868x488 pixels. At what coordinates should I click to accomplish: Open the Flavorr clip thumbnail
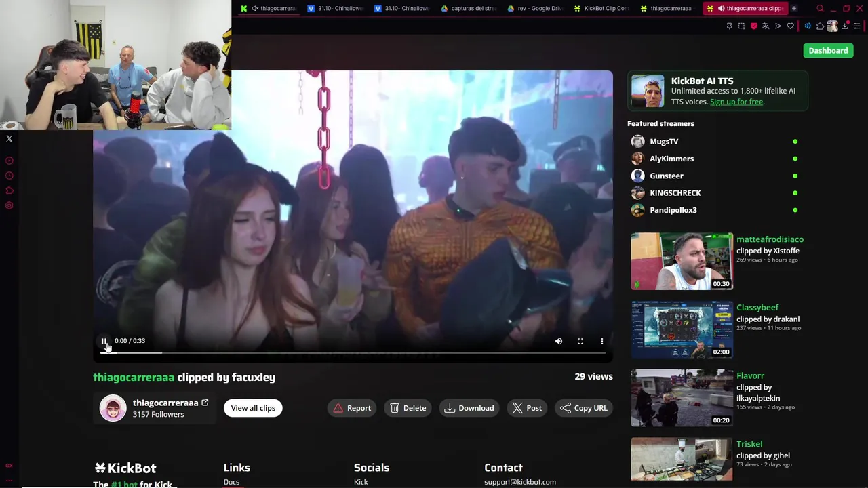tap(682, 398)
